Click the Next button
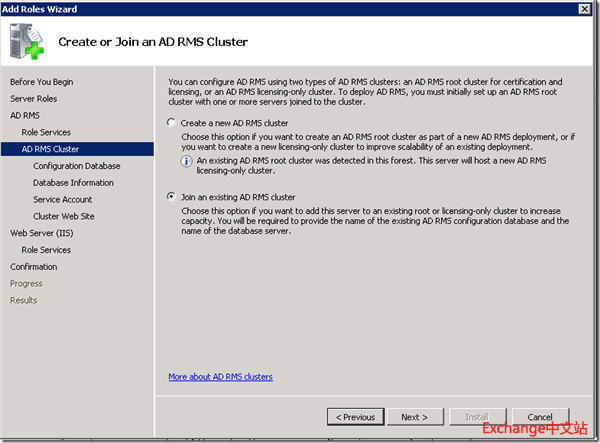The image size is (600, 443). (414, 417)
